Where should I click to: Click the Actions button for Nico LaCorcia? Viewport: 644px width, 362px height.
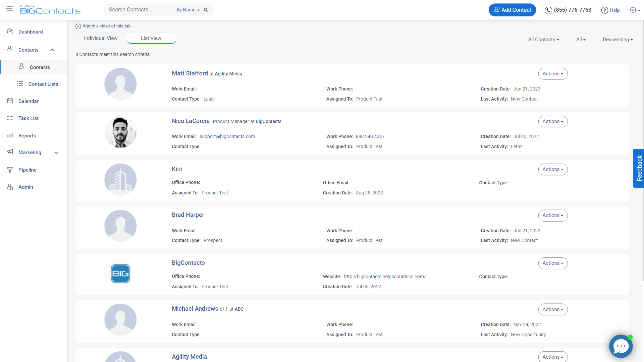[x=552, y=121]
